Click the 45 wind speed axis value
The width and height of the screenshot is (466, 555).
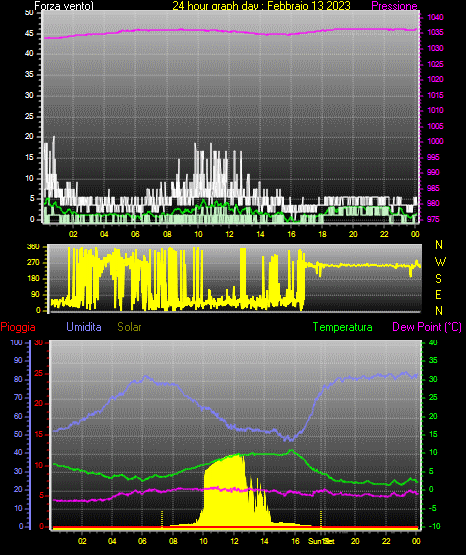[29, 34]
